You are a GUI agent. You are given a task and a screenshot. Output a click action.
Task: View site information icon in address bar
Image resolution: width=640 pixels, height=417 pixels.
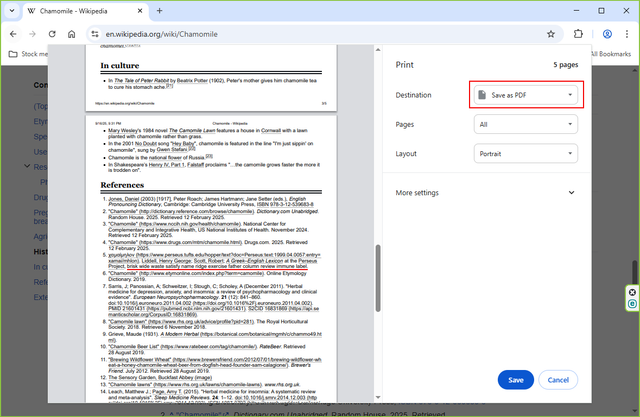(x=95, y=34)
